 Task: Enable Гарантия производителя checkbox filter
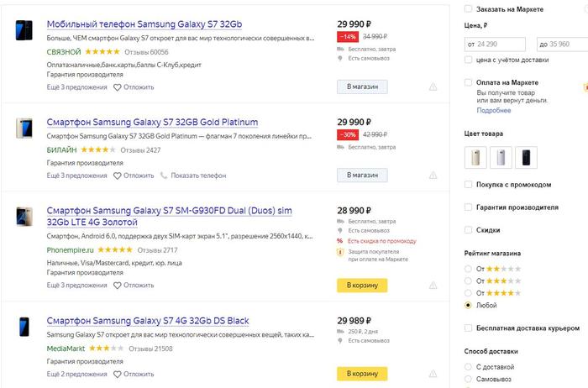pyautogui.click(x=468, y=207)
